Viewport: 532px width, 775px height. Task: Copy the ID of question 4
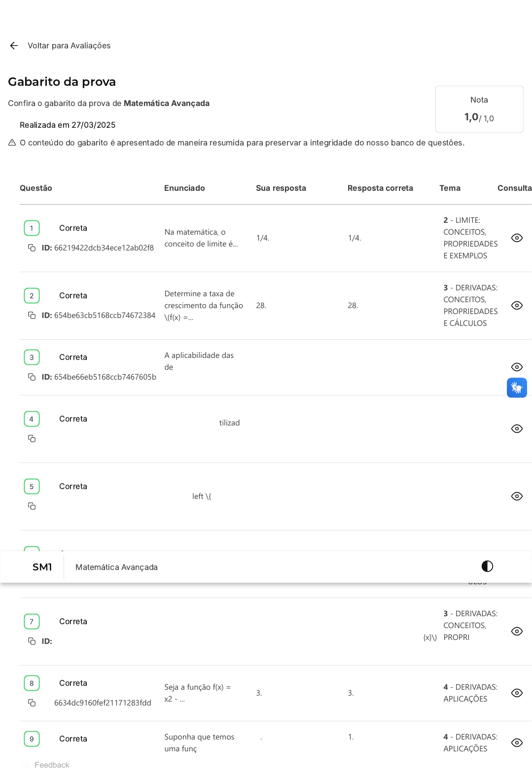[x=32, y=439]
